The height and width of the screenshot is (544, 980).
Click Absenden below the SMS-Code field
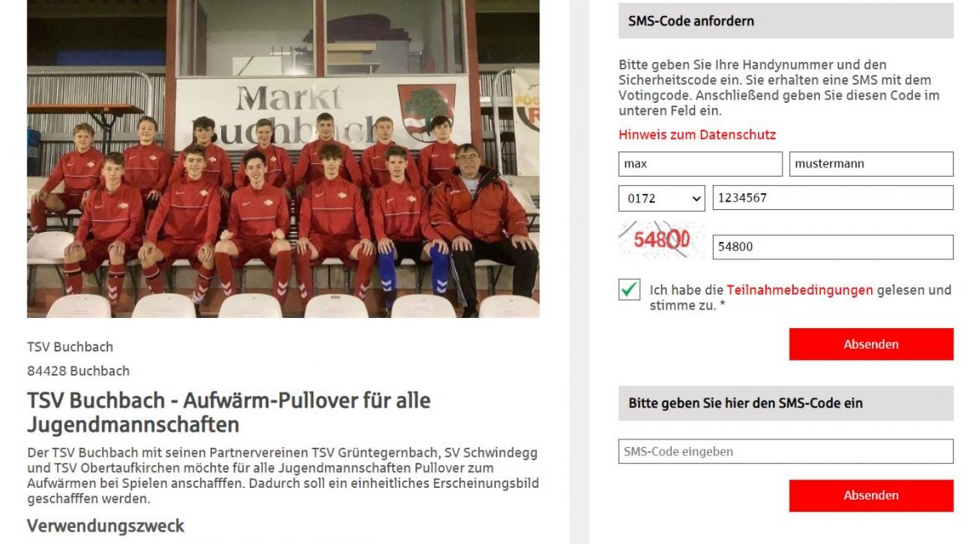point(871,495)
